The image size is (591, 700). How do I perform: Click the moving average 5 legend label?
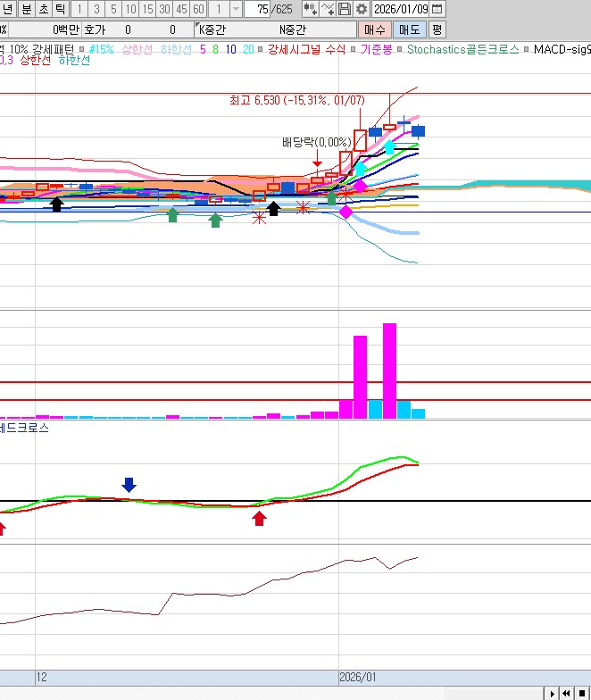(x=204, y=49)
